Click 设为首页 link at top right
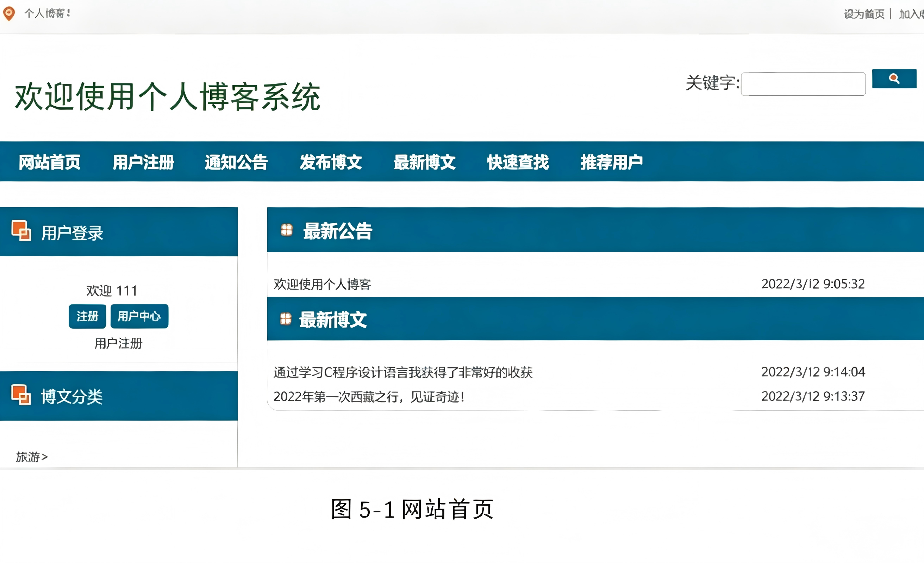 point(864,14)
